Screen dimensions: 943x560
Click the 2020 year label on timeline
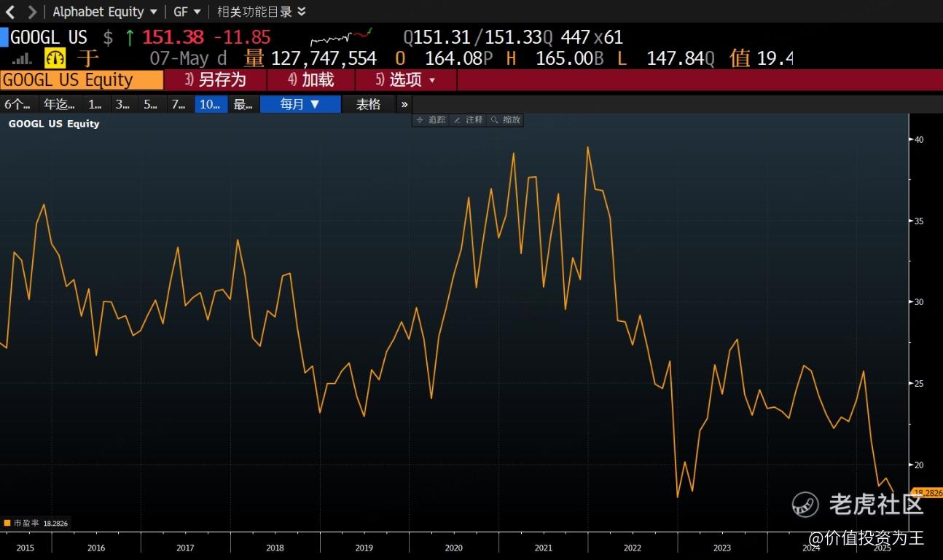[x=453, y=548]
